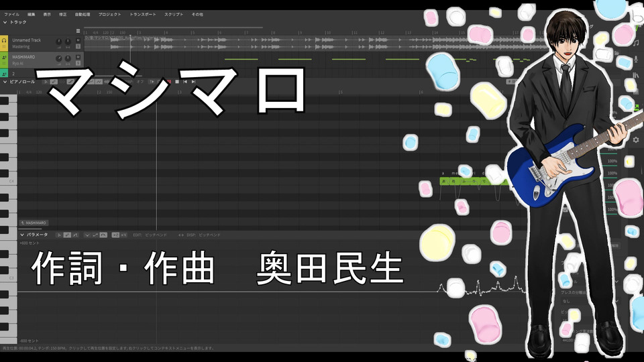The width and height of the screenshot is (644, 362).
Task: Open the Unnamed Track name label
Action: click(26, 40)
